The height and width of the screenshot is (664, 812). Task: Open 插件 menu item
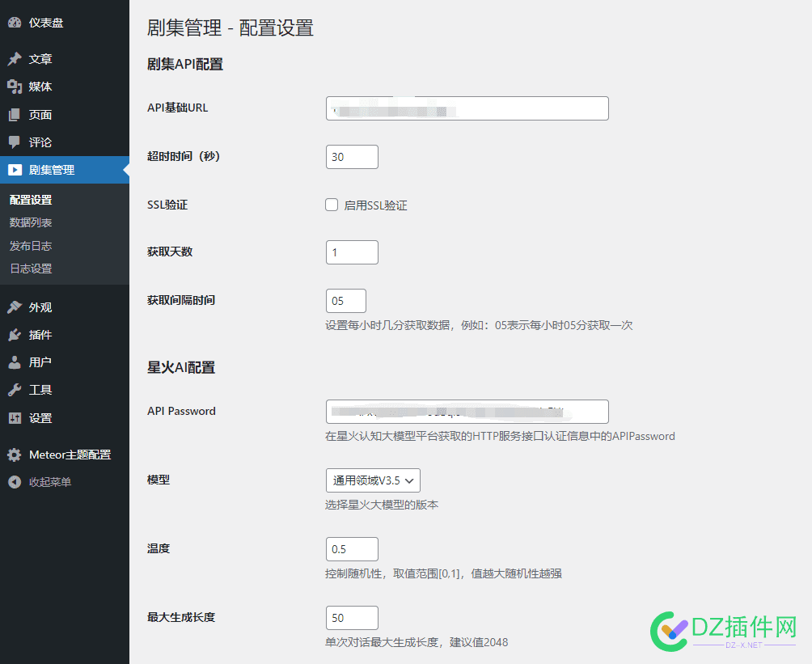64,335
